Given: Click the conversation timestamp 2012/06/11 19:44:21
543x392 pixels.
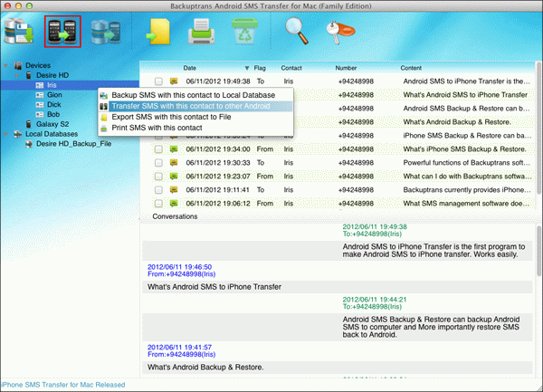Looking at the screenshot, I should point(375,300).
